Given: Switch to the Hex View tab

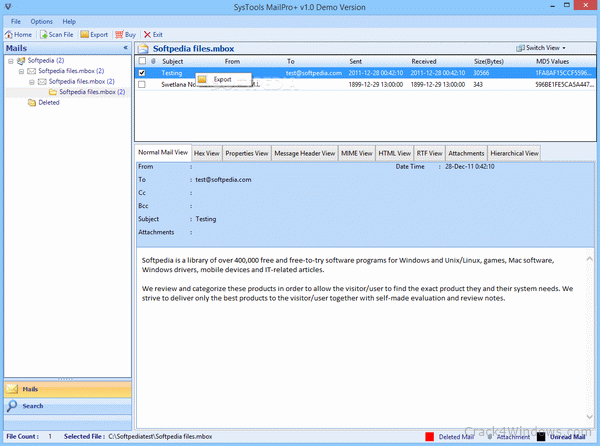Looking at the screenshot, I should click(x=206, y=153).
